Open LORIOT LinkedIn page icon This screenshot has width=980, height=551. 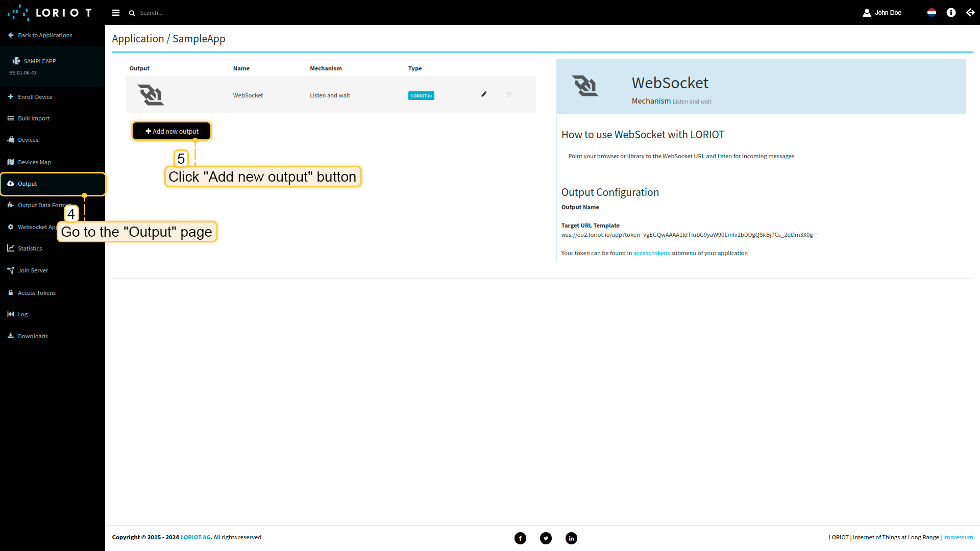(571, 538)
